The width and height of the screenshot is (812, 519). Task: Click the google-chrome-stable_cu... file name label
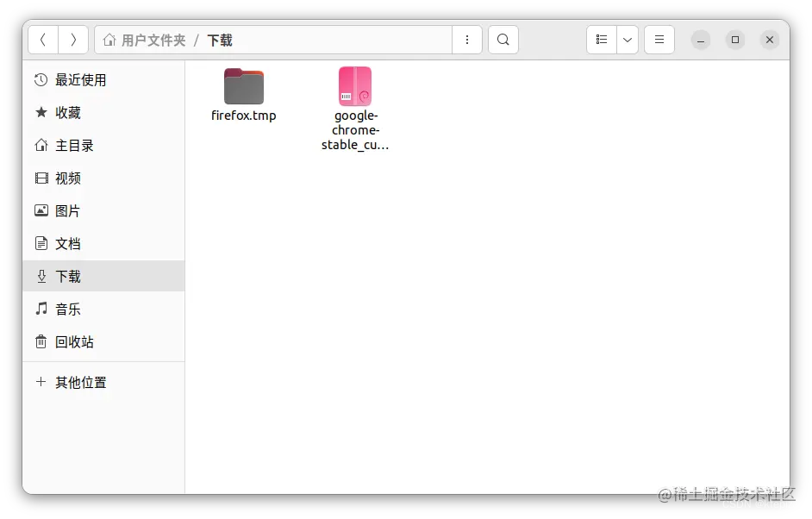355,130
